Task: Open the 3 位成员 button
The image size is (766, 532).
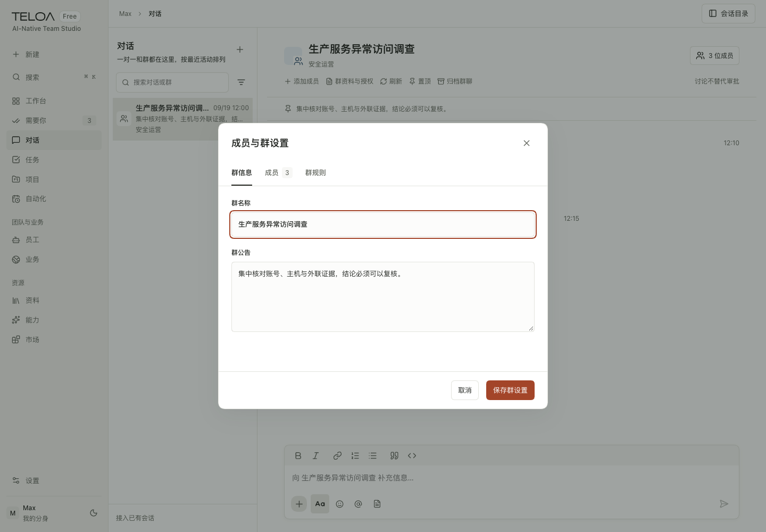Action: click(x=714, y=55)
